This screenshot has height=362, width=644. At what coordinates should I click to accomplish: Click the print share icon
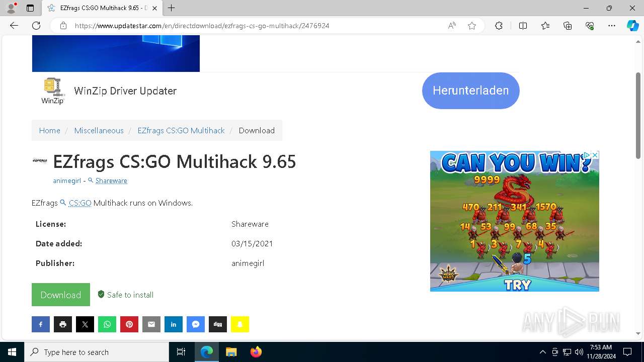coord(63,324)
